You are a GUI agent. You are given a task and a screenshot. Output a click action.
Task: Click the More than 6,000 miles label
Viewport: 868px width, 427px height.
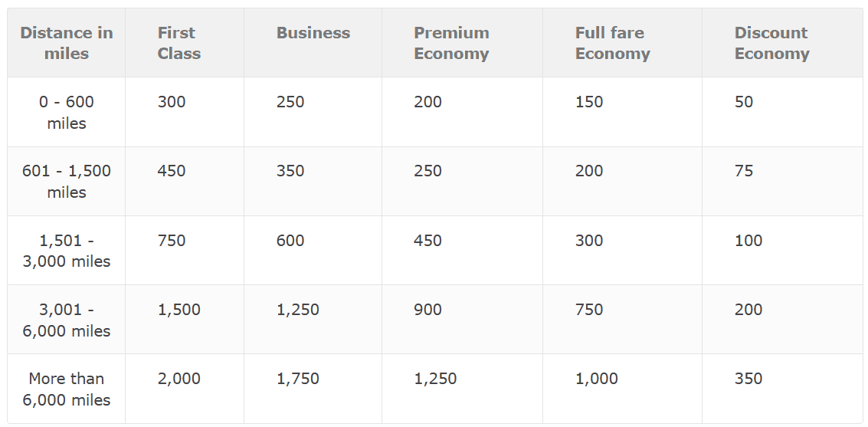click(x=67, y=389)
